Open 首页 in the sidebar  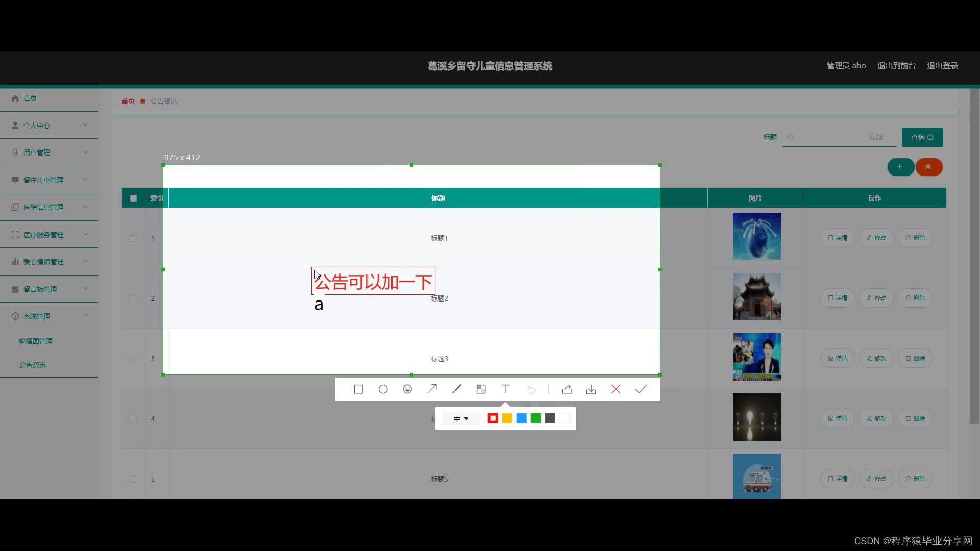click(x=30, y=98)
